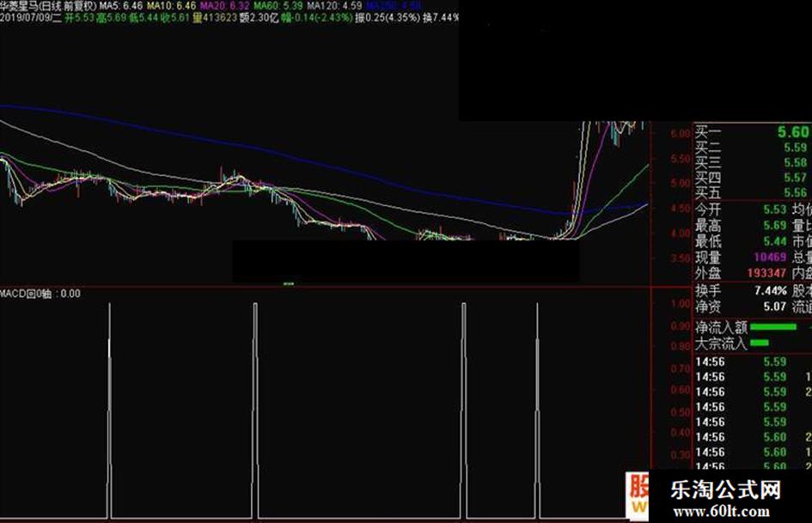Click the 1.00 indicator axis label

(680, 303)
